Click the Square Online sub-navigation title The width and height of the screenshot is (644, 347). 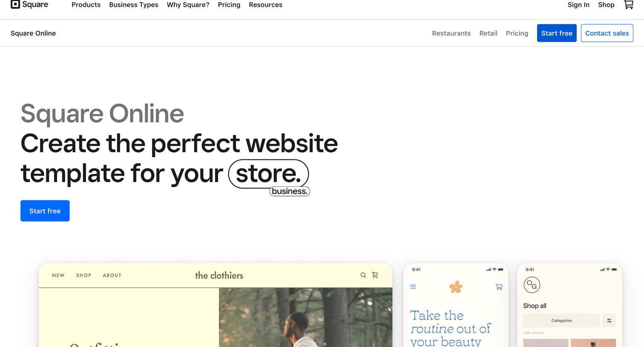[x=33, y=33]
